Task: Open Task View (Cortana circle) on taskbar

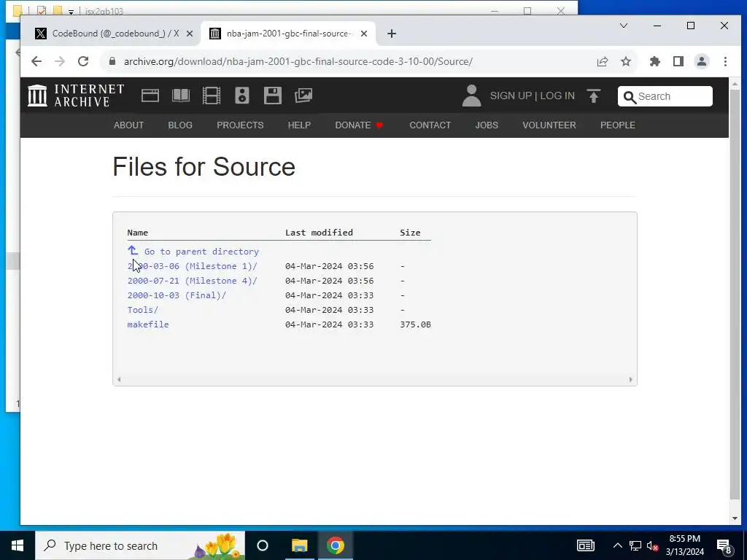Action: [263, 545]
